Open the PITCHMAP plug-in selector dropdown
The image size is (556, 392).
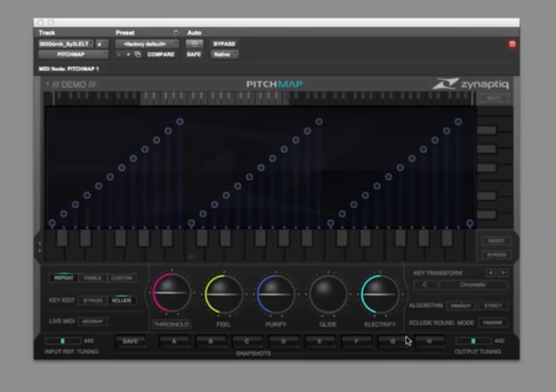73,55
